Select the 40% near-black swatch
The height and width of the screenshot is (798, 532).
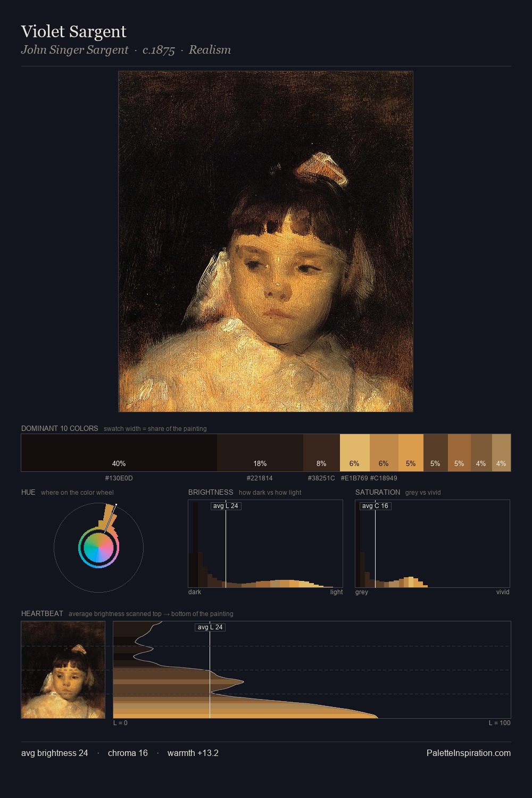(x=119, y=453)
